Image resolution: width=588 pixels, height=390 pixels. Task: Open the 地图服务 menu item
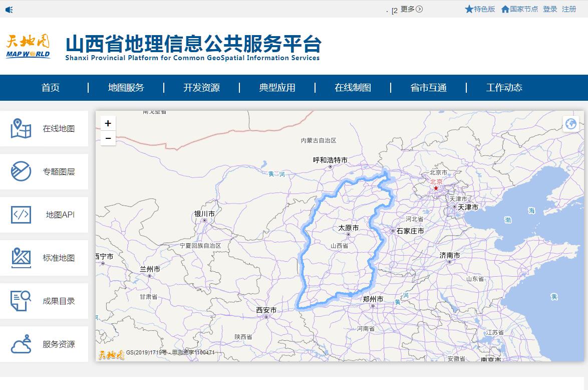tap(126, 88)
